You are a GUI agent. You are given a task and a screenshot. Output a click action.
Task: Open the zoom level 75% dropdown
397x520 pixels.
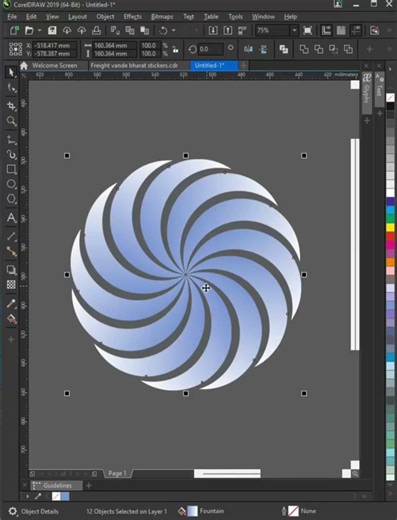294,31
